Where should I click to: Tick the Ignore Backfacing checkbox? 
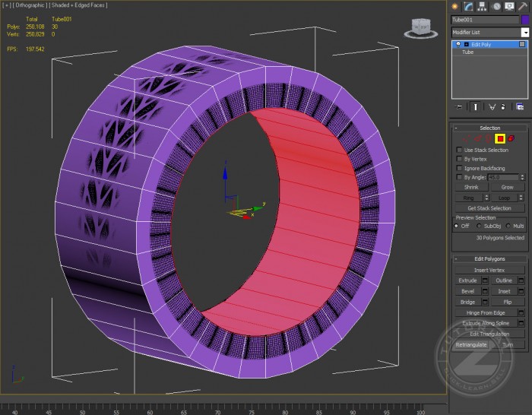pos(459,168)
